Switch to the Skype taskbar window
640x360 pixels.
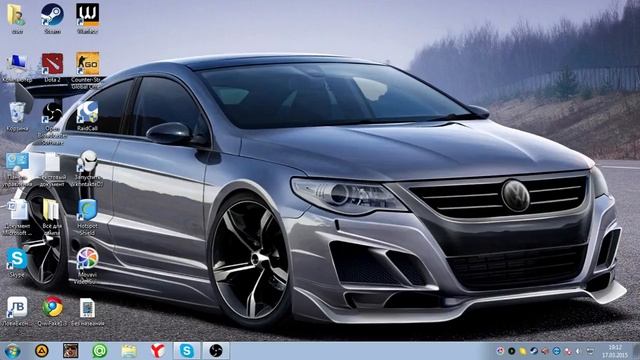click(187, 351)
